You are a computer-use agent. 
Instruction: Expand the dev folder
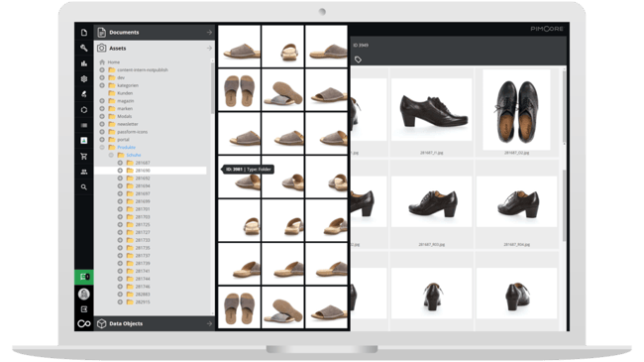tap(102, 77)
